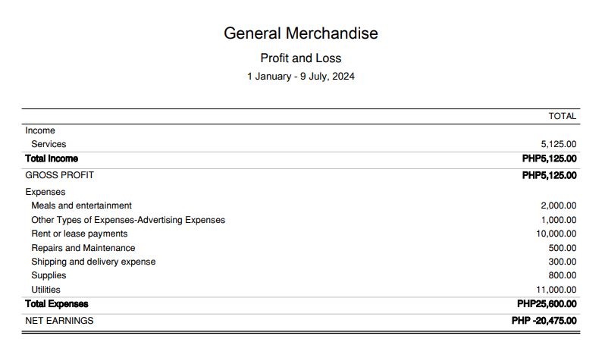Click the Repairs and Maintenance amount 500.00
The image size is (602, 364).
click(x=562, y=248)
